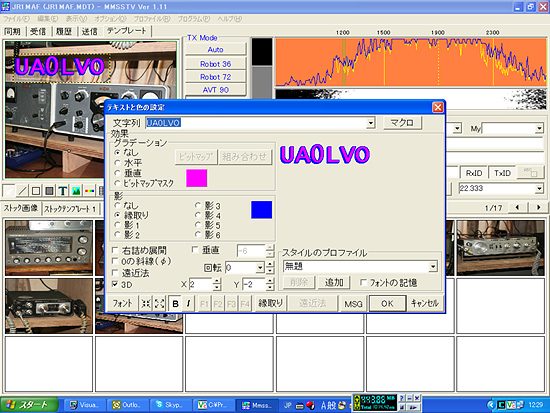Image resolution: width=550 pixels, height=413 pixels.
Task: Disable the 3D checkbox
Action: click(115, 284)
